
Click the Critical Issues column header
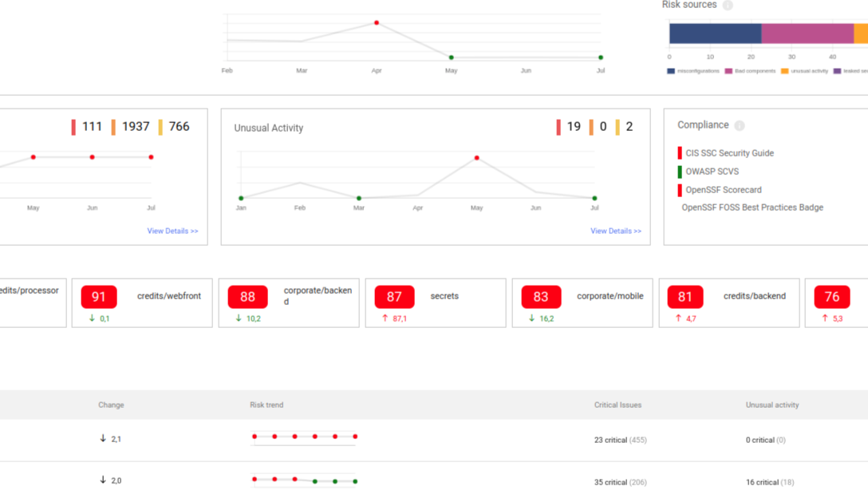[617, 405]
